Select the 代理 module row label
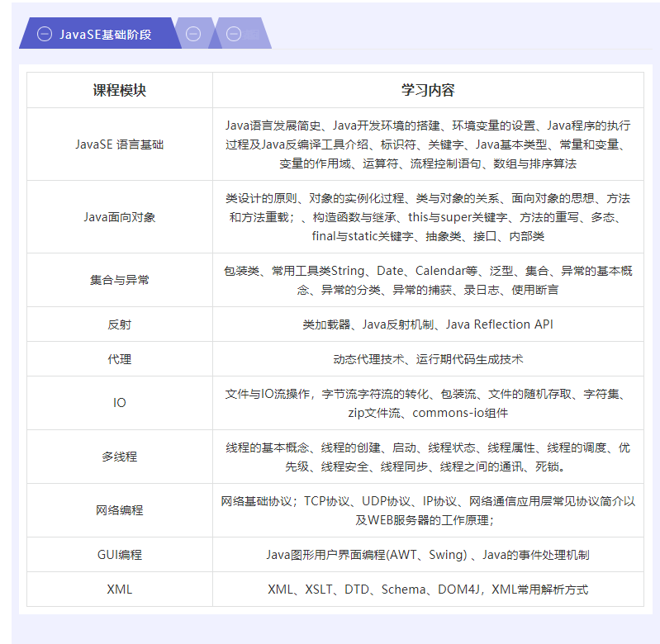Screen dimensions: 660x644 [120, 359]
